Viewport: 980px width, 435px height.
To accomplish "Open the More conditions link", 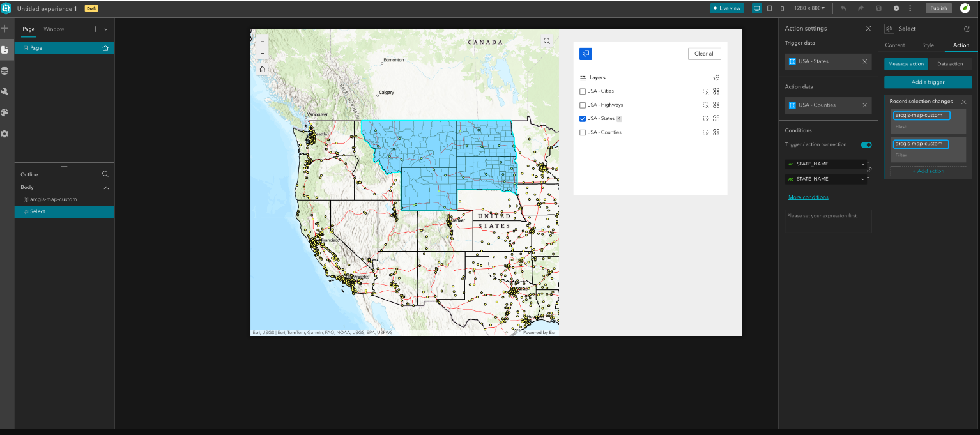I will [x=808, y=197].
